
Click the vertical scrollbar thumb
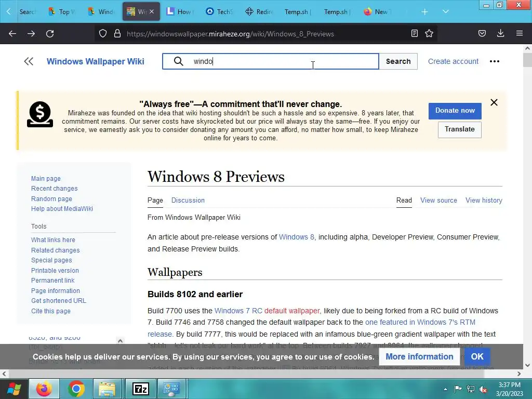(527, 60)
